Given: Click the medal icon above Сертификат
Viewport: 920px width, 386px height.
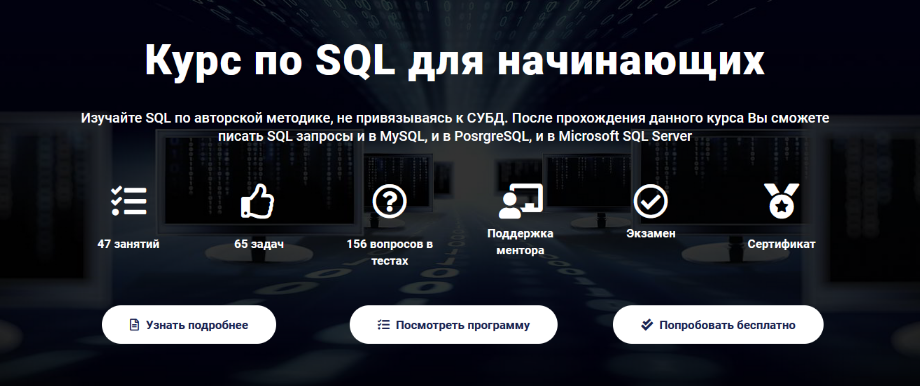Looking at the screenshot, I should point(781,201).
